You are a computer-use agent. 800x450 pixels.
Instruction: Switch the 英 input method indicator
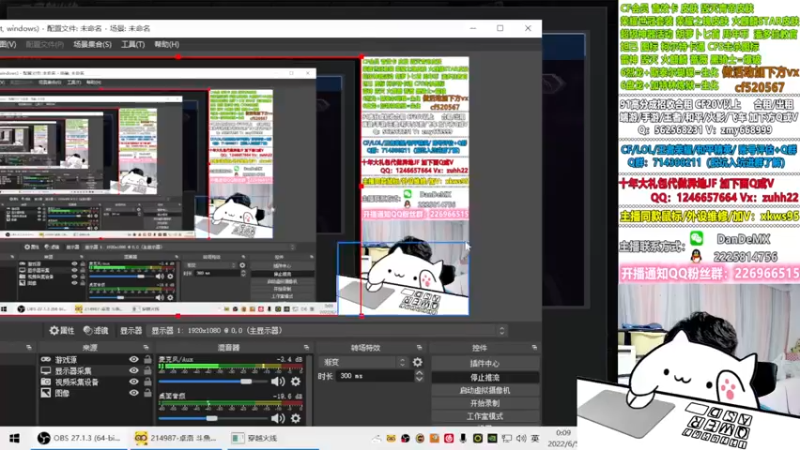535,438
